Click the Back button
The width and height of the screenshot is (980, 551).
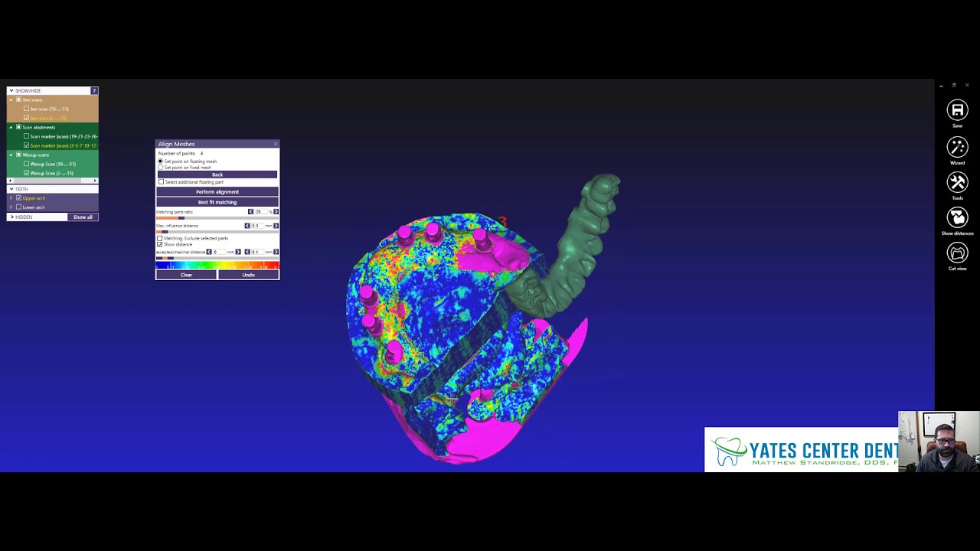click(217, 174)
